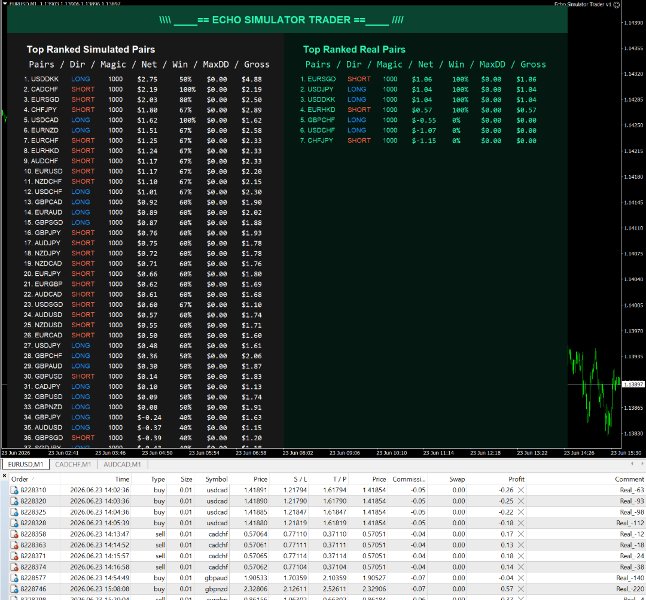The image size is (646, 600).
Task: Sort by the S / L column header
Action: (x=300, y=479)
